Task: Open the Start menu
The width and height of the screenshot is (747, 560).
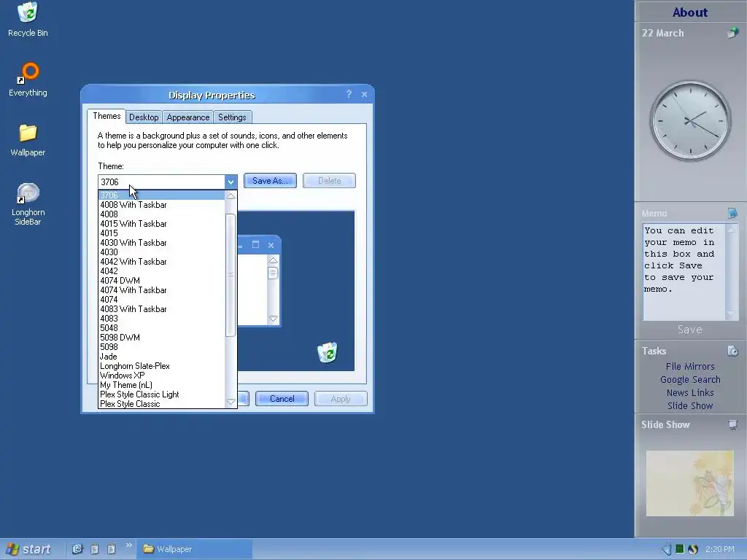Action: (28, 549)
